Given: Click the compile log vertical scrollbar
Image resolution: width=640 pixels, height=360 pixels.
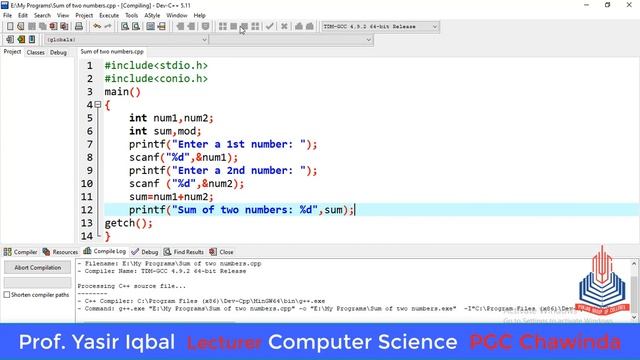Looking at the screenshot, I should pyautogui.click(x=634, y=290).
